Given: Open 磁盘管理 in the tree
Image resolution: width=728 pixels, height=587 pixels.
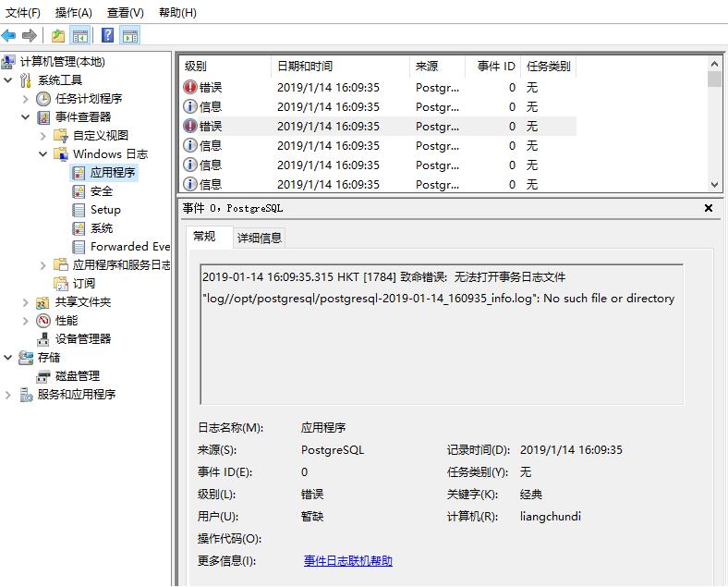Looking at the screenshot, I should pyautogui.click(x=78, y=375).
